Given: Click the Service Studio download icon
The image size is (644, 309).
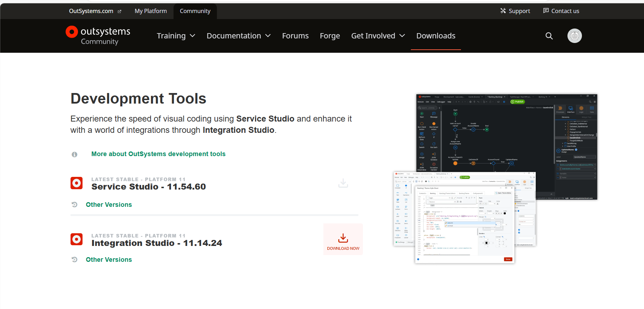Looking at the screenshot, I should pos(343,183).
